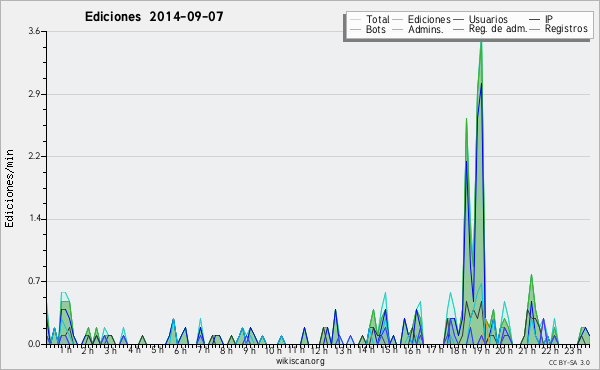Click the 'CC BY-SA 3.0' license text
This screenshot has width=600, height=370.
point(569,362)
